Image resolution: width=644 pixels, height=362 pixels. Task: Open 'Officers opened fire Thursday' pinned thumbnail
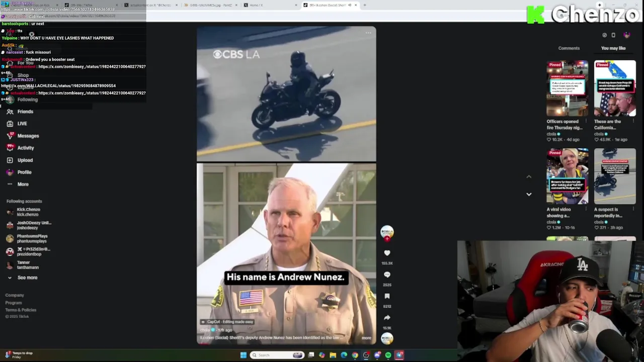tap(568, 88)
